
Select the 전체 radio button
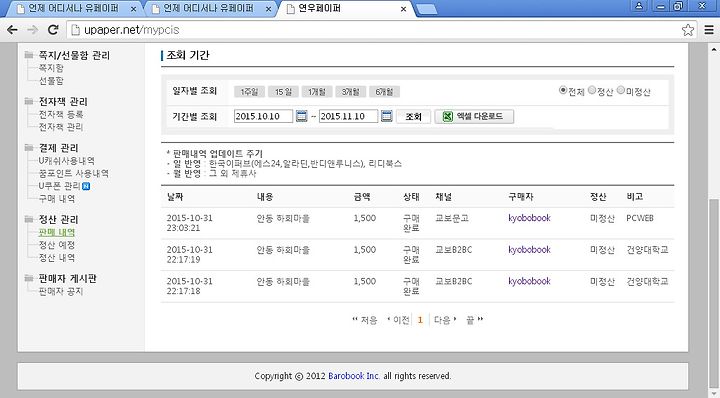pos(562,90)
